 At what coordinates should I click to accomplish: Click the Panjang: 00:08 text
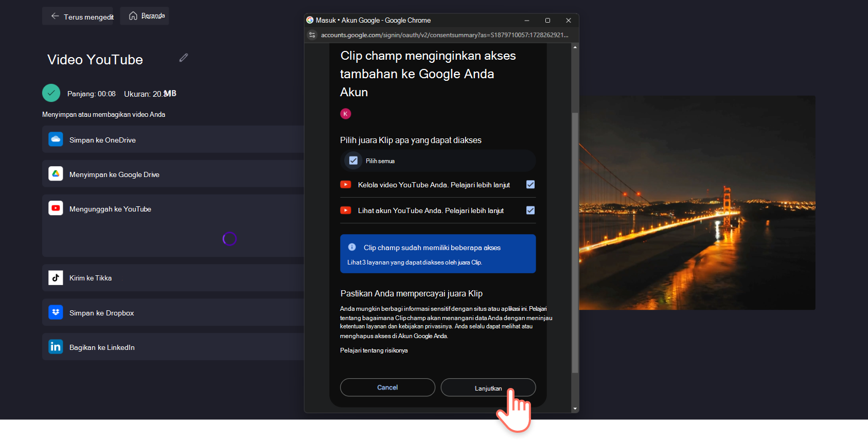pos(92,94)
